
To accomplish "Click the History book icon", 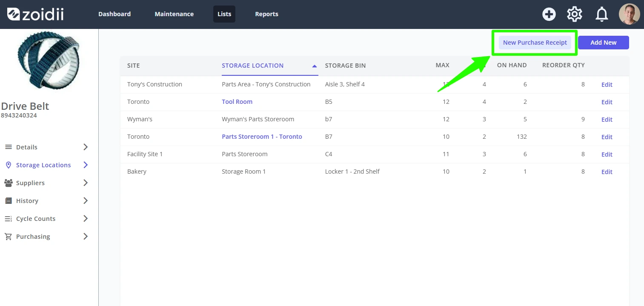I will 8,200.
